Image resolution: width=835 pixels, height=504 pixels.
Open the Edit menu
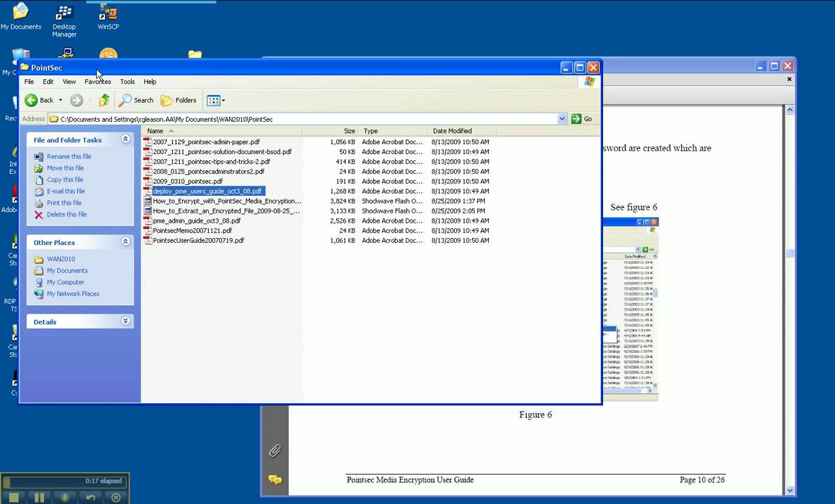48,81
